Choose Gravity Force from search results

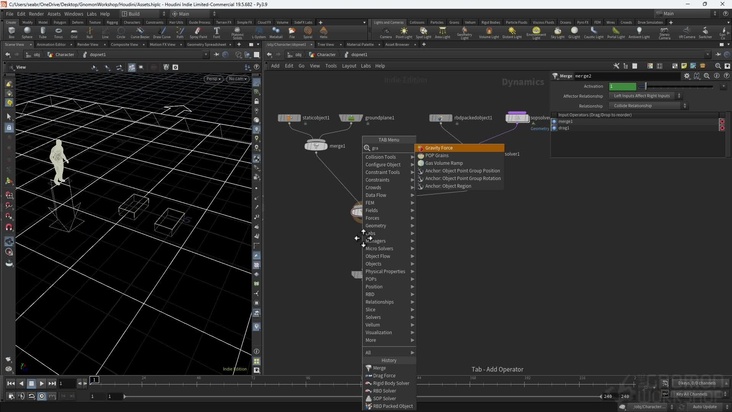tap(459, 148)
